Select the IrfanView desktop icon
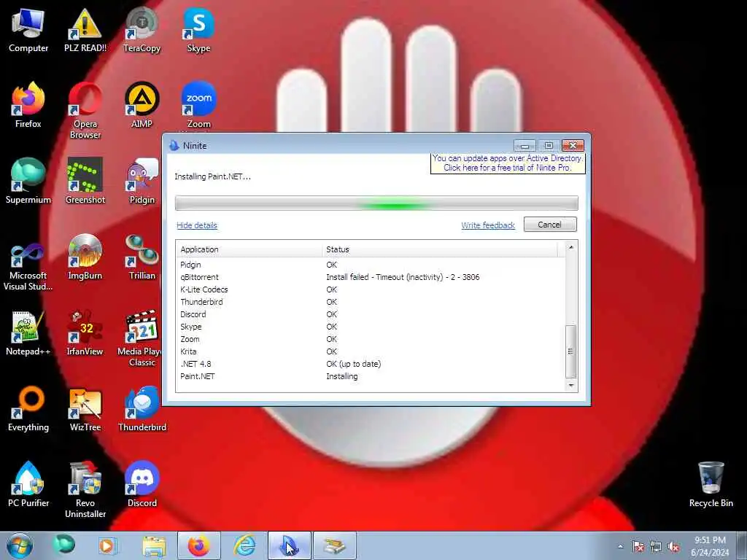The width and height of the screenshot is (747, 560). (85, 332)
